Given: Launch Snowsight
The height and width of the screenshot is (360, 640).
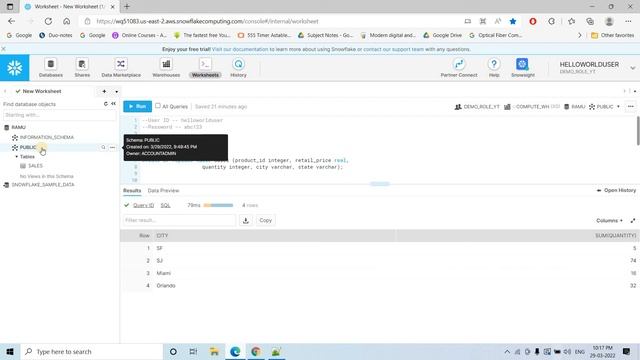Looking at the screenshot, I should tap(522, 68).
